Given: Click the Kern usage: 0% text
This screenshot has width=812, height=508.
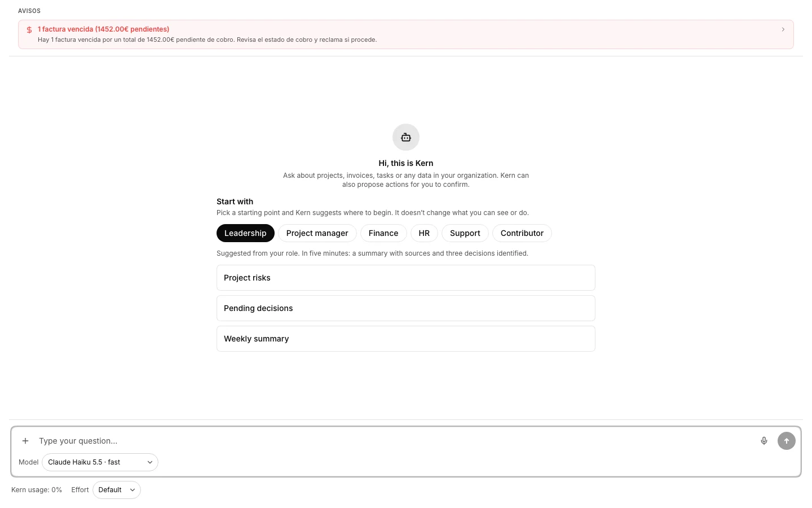Looking at the screenshot, I should (x=37, y=490).
